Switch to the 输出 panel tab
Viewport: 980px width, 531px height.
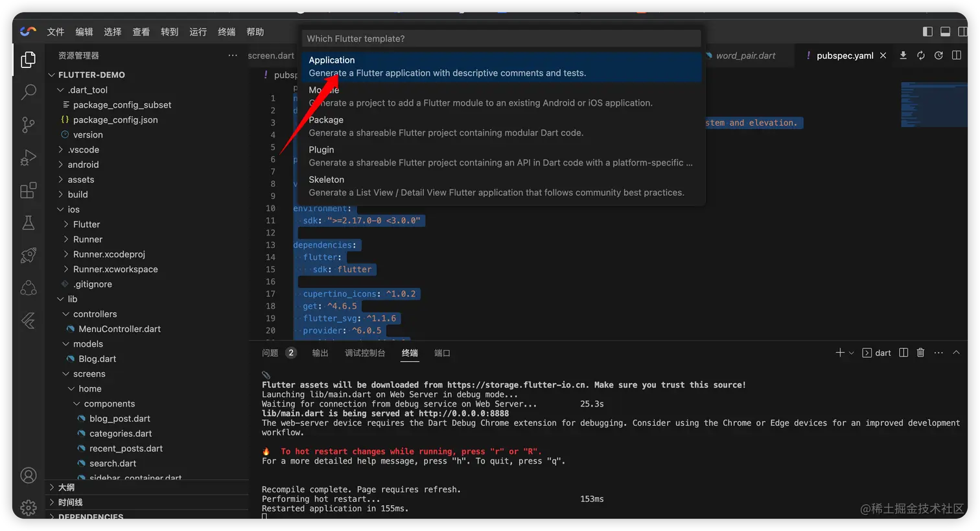(x=320, y=353)
